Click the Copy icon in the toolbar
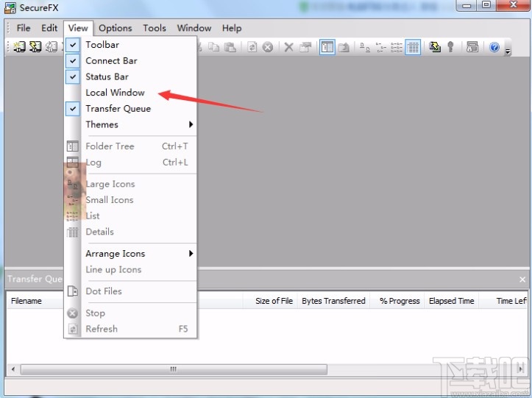Screen dimensions: 532x398 pyautogui.click(x=213, y=47)
